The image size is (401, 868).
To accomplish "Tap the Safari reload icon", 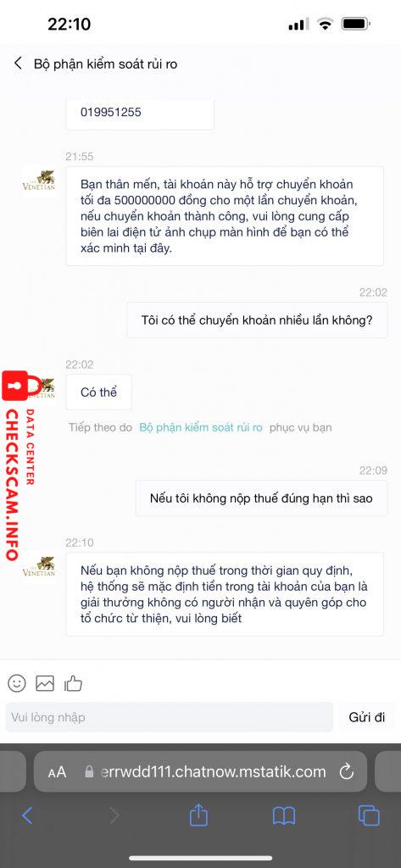I will coord(347,771).
